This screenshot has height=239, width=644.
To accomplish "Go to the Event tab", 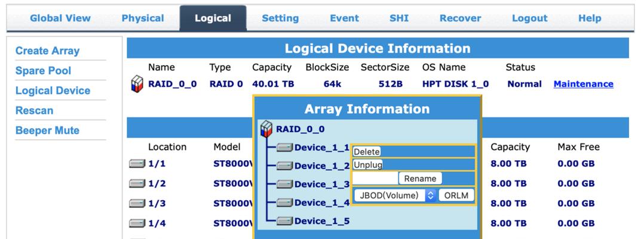I will click(344, 18).
